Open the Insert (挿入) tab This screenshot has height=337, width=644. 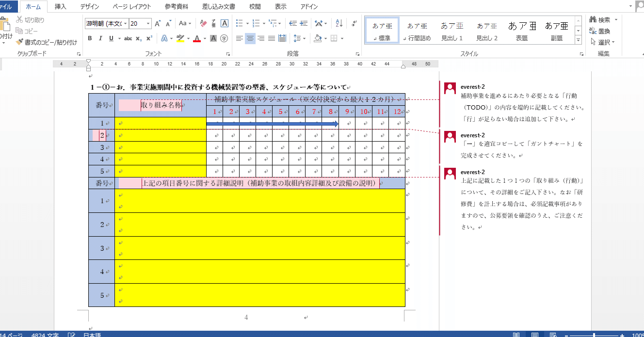pos(61,7)
